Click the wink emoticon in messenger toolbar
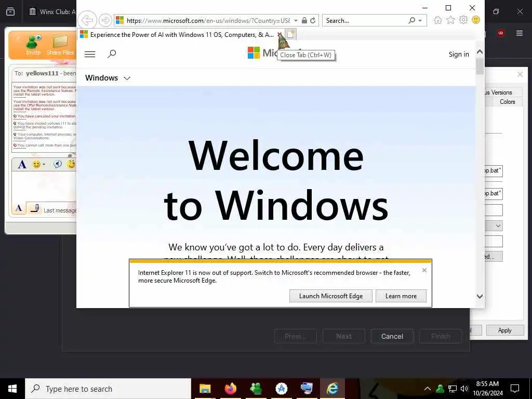This screenshot has width=532, height=399. point(71,164)
